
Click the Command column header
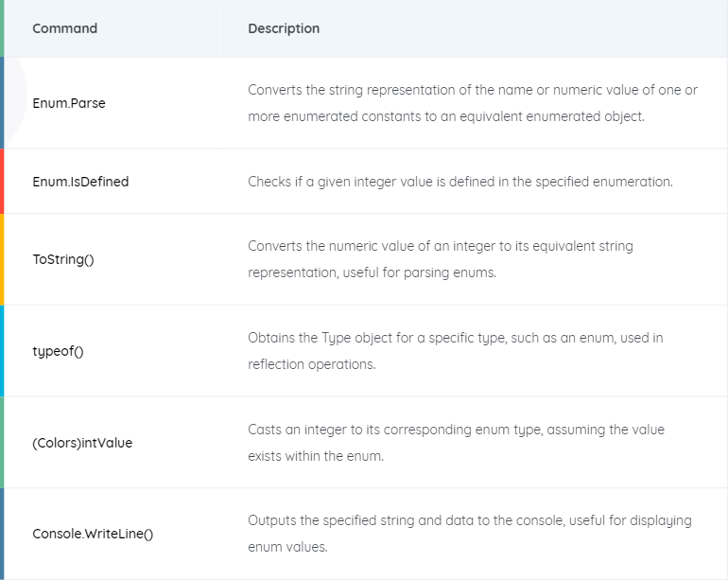click(x=64, y=28)
